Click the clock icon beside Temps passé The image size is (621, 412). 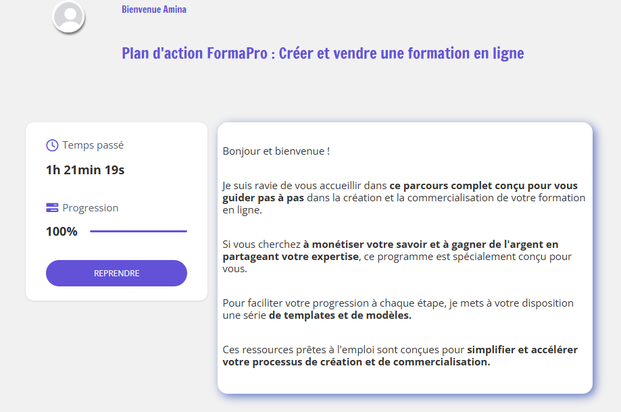coord(52,145)
